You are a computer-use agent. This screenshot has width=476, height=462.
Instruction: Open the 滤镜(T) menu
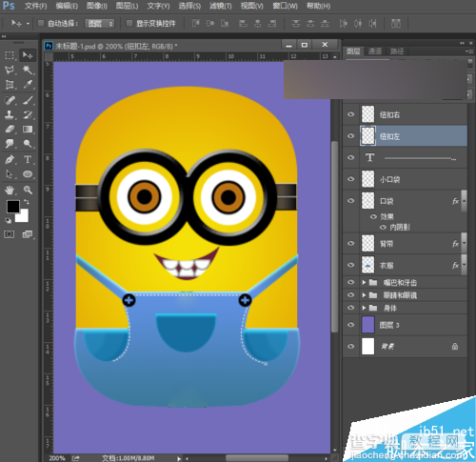[221, 6]
